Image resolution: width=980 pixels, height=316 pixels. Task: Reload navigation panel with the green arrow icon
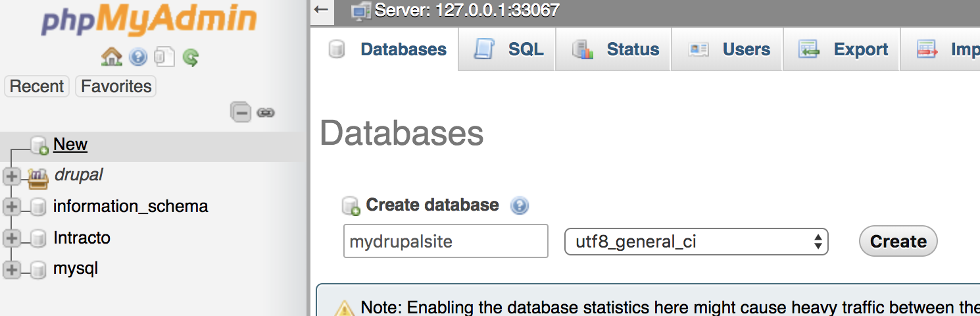191,57
